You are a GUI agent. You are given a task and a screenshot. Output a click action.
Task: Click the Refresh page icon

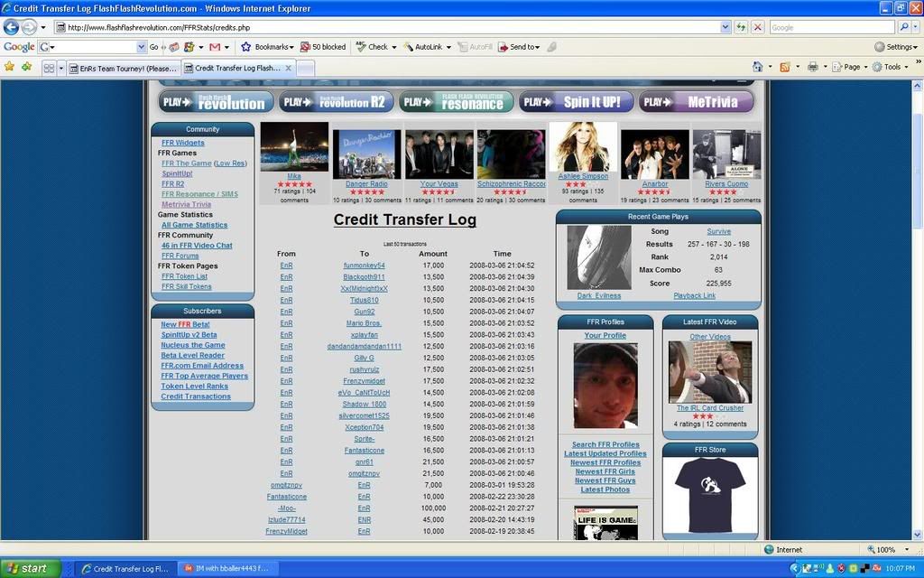click(x=741, y=27)
